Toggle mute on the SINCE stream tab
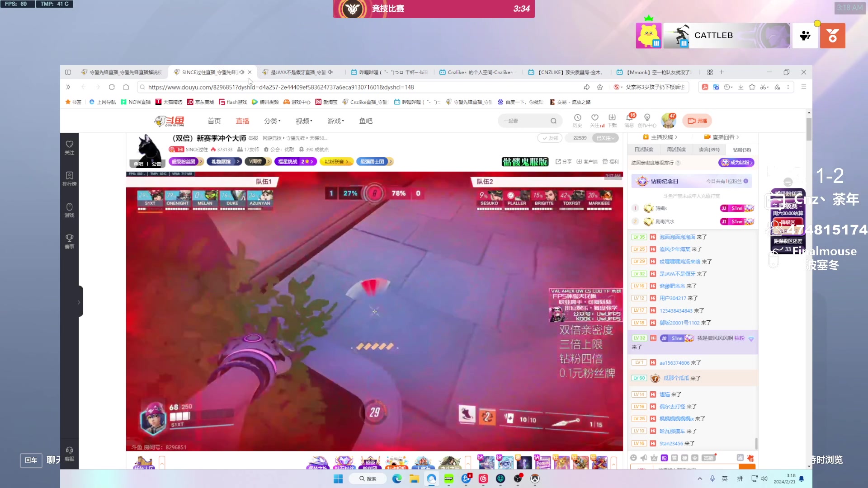 tap(242, 72)
